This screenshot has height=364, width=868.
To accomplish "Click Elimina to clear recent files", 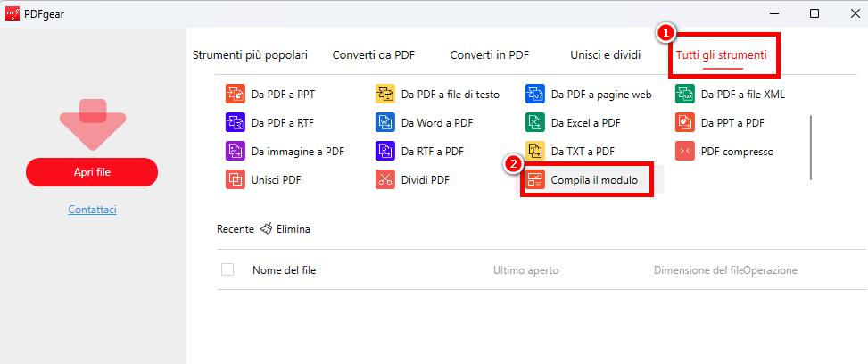I will (285, 229).
